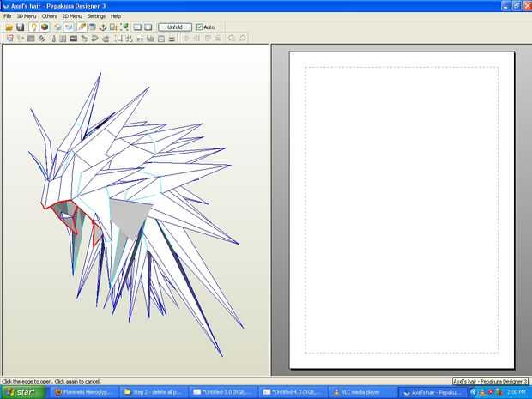Click the anchor orientation icon

[103, 27]
